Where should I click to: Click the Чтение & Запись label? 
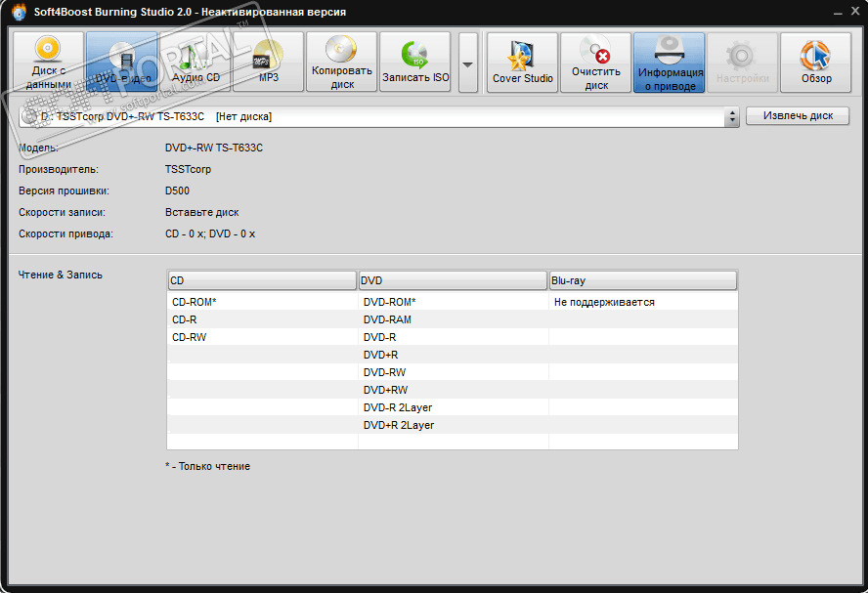point(61,275)
